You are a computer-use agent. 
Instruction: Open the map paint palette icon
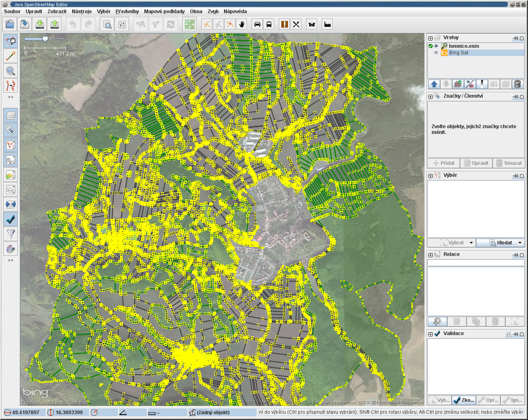tap(11, 249)
